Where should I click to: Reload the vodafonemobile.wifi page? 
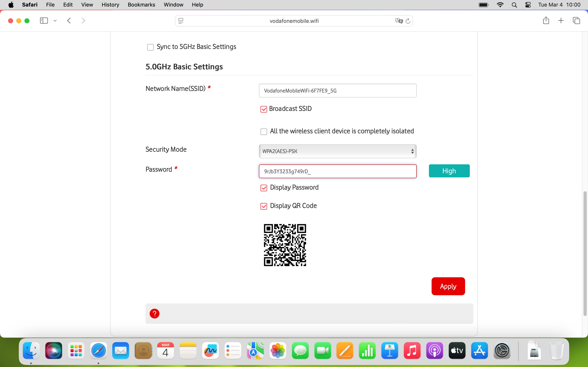(408, 21)
